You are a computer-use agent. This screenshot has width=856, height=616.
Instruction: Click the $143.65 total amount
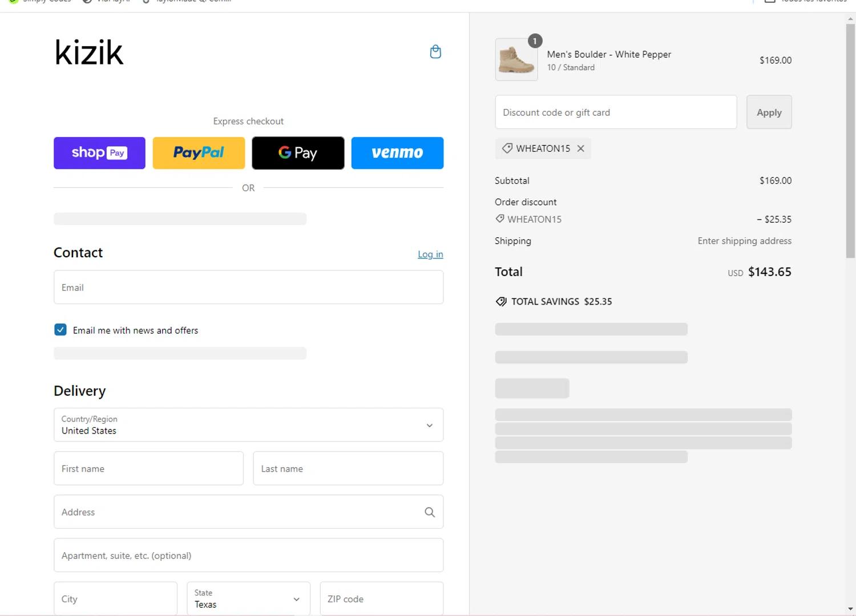(x=770, y=272)
